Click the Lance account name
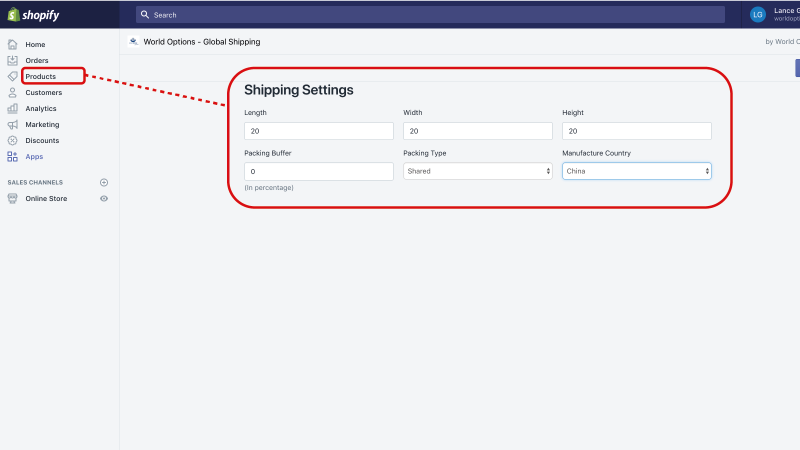 tap(786, 11)
